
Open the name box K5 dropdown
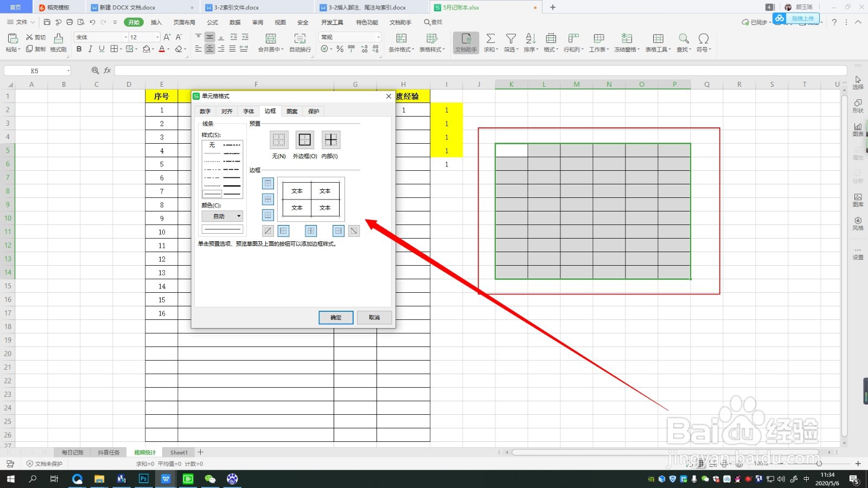68,70
